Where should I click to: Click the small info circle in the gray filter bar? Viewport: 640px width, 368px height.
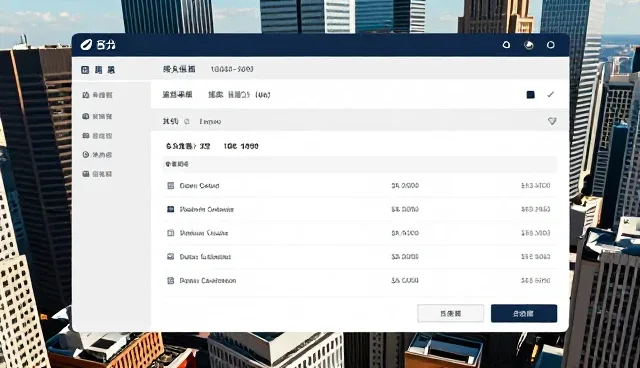[187, 122]
